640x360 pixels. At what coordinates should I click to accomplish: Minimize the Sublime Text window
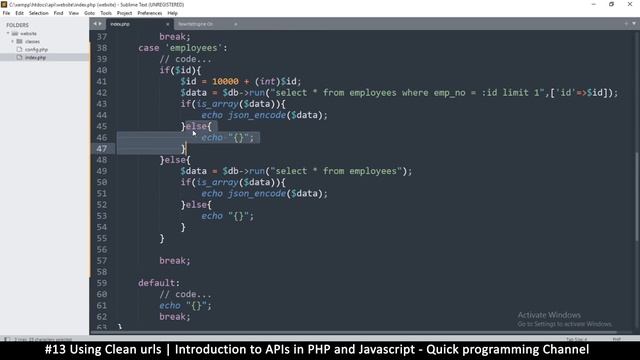(594, 4)
